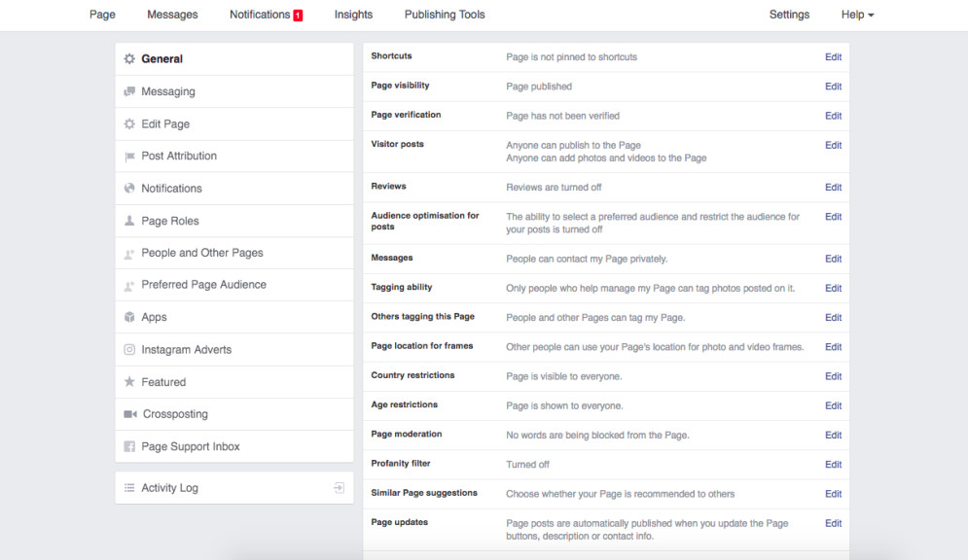
Task: Open the Help dropdown menu
Action: [x=857, y=15]
